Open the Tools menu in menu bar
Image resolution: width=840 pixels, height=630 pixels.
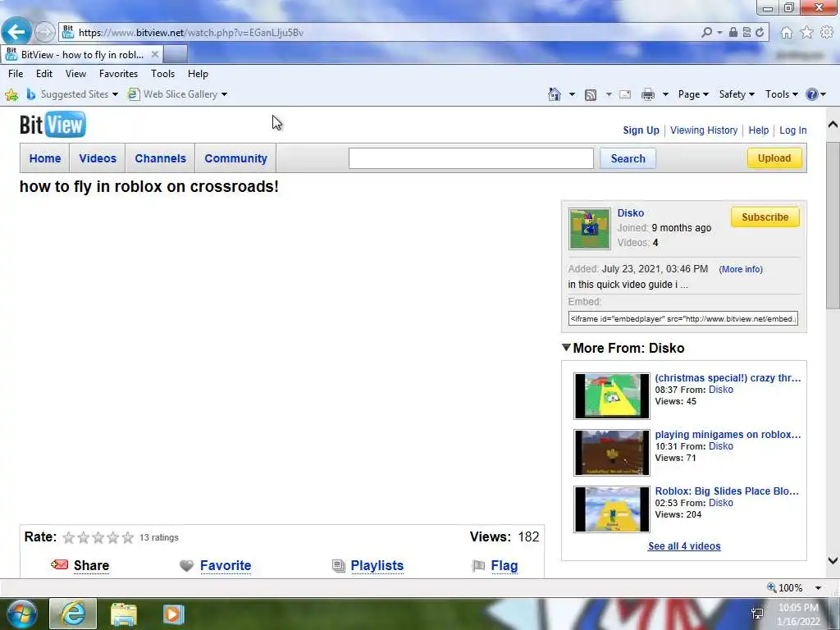(163, 73)
